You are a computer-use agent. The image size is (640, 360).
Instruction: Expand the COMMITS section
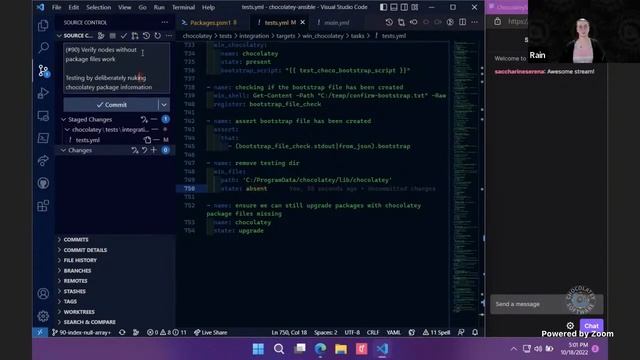(x=76, y=240)
